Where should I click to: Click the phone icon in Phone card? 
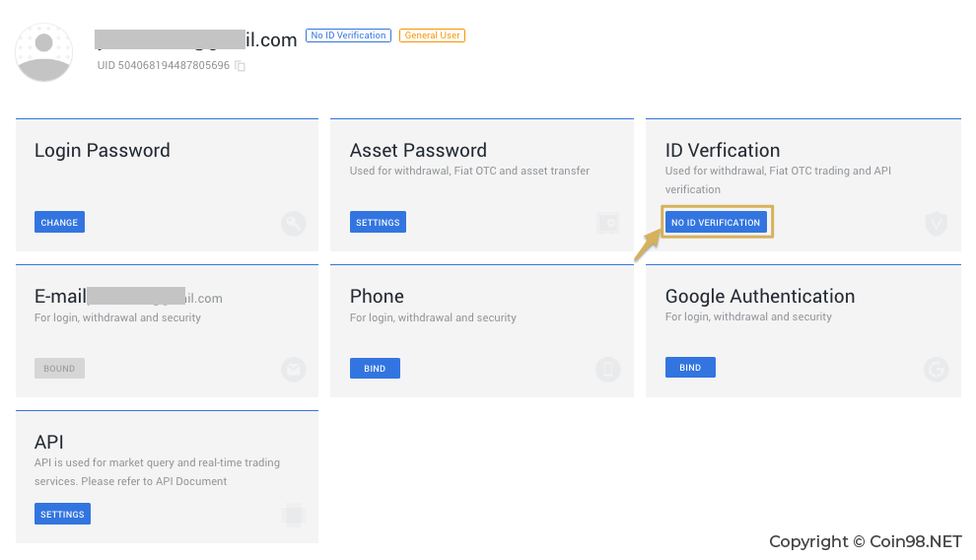(x=608, y=370)
